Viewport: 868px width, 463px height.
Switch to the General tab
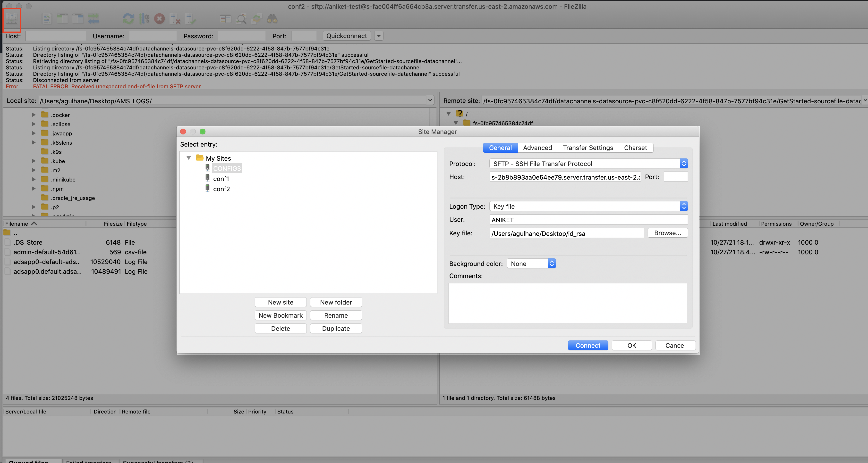[500, 148]
